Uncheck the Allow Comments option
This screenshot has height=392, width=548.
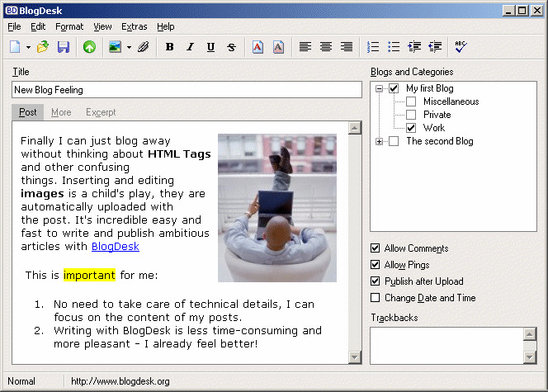point(376,248)
